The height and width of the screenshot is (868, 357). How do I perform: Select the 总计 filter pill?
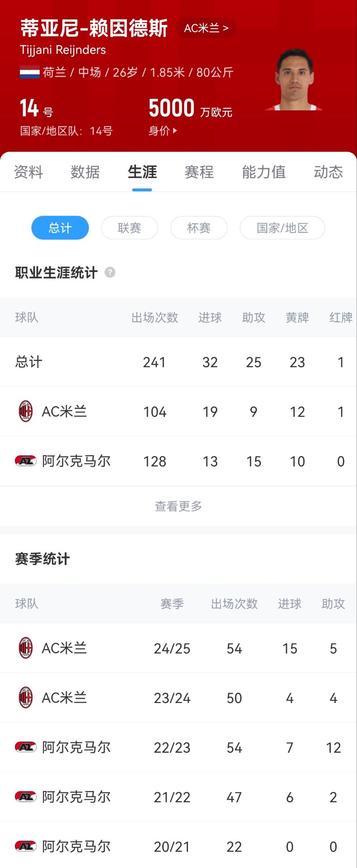(60, 228)
